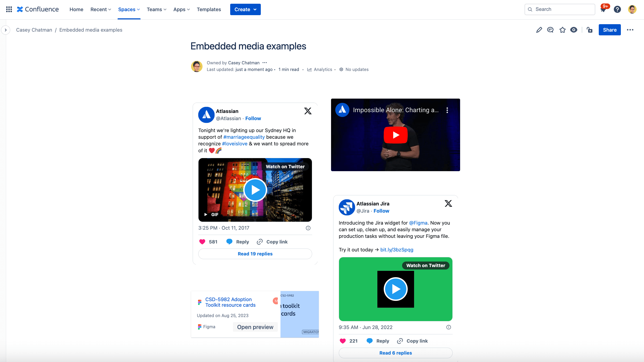The width and height of the screenshot is (644, 362).
Task: Expand the Spaces navigation dropdown
Action: coord(129,9)
